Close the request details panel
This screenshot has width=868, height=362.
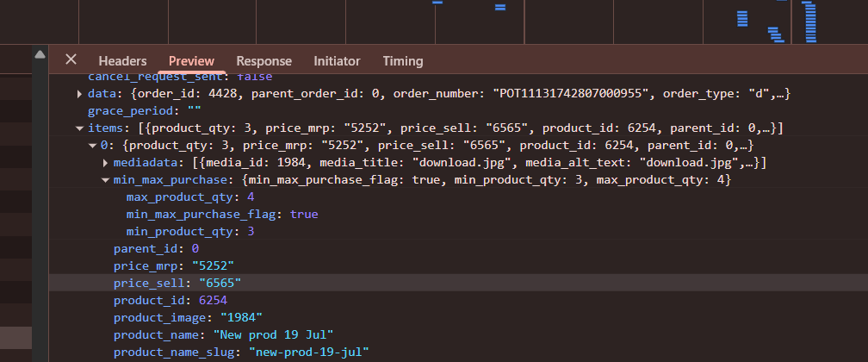tap(71, 59)
